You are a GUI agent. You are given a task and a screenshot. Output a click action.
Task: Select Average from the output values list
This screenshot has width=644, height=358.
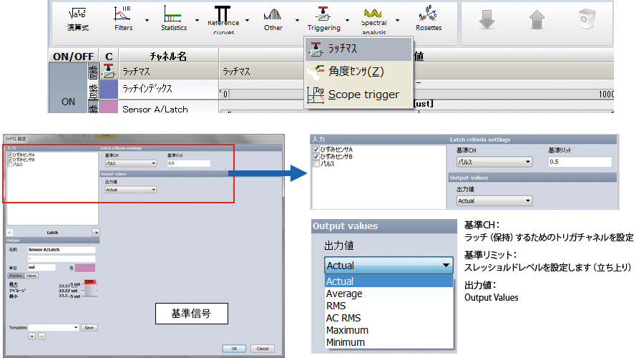389,294
